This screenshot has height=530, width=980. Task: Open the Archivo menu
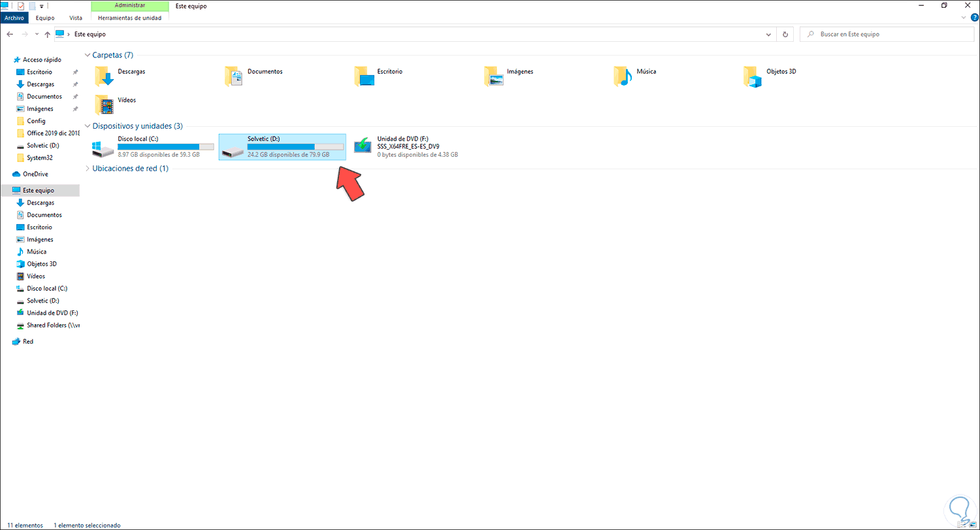pos(14,18)
